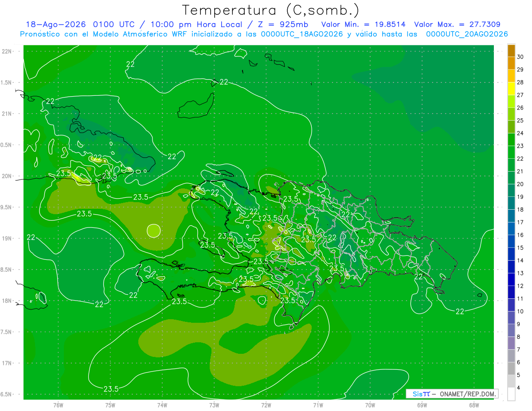Click the '69W' longitude axis label
The width and height of the screenshot is (532, 411).
422,405
